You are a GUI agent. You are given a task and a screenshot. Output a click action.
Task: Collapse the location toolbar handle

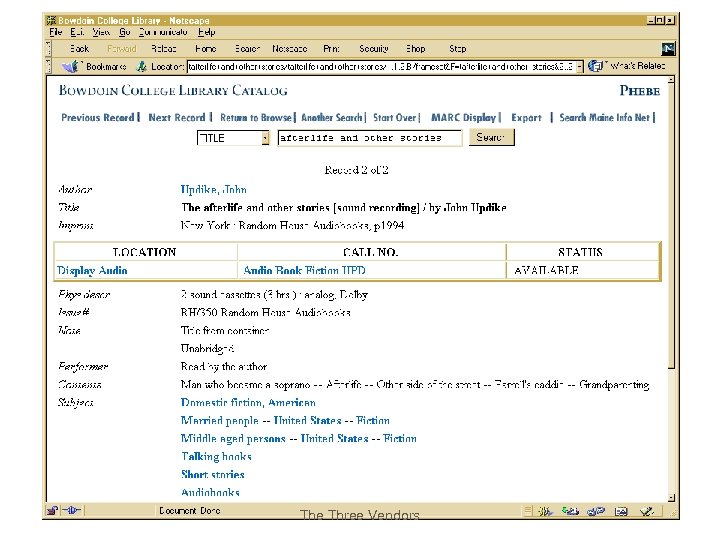pyautogui.click(x=49, y=67)
